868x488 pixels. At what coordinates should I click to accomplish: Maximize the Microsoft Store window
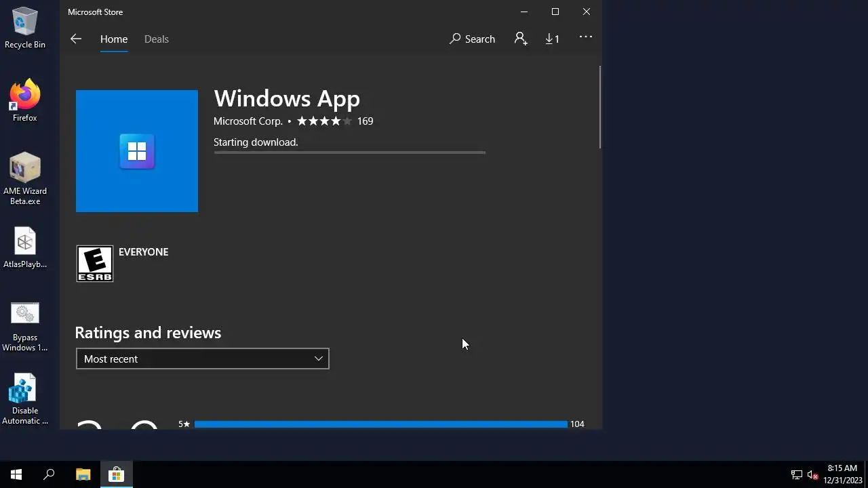(555, 12)
